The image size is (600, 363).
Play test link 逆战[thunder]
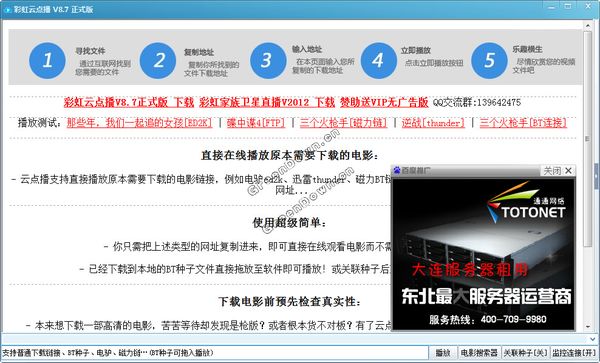(433, 123)
